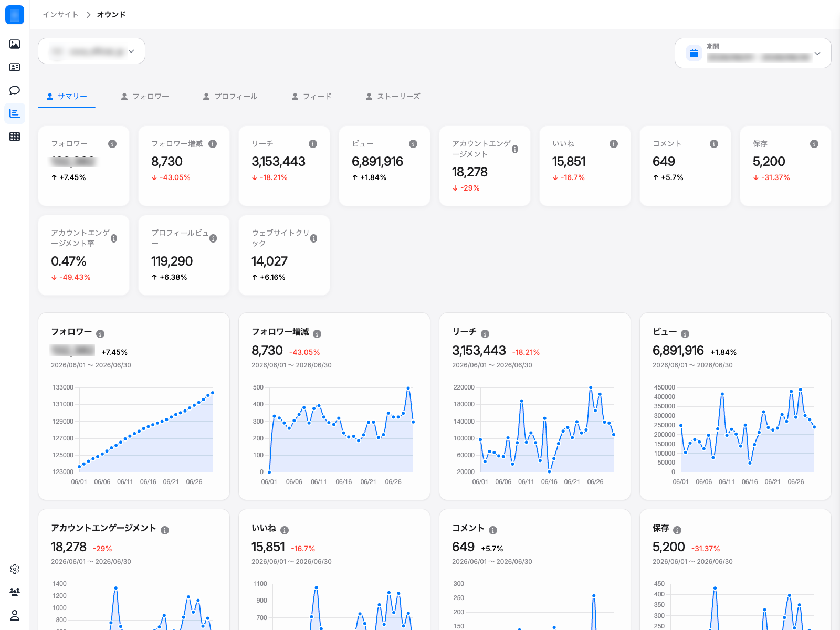Switch to the フォロワー tab
Image resolution: width=840 pixels, height=630 pixels.
(145, 97)
